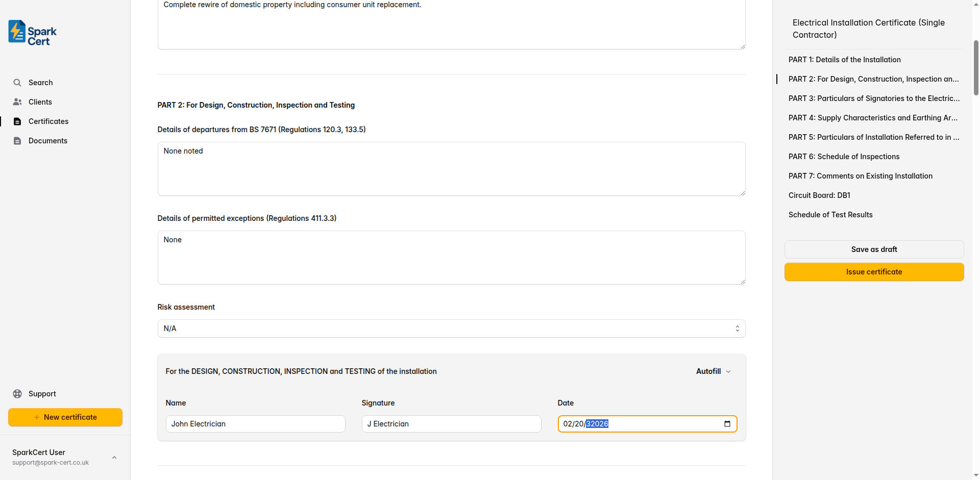Select the Search icon in the sidebar

coord(17,82)
